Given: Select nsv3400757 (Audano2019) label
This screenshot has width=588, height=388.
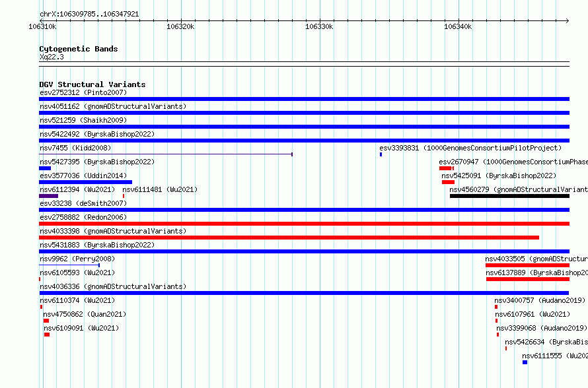Looking at the screenshot, I should 540,300.
